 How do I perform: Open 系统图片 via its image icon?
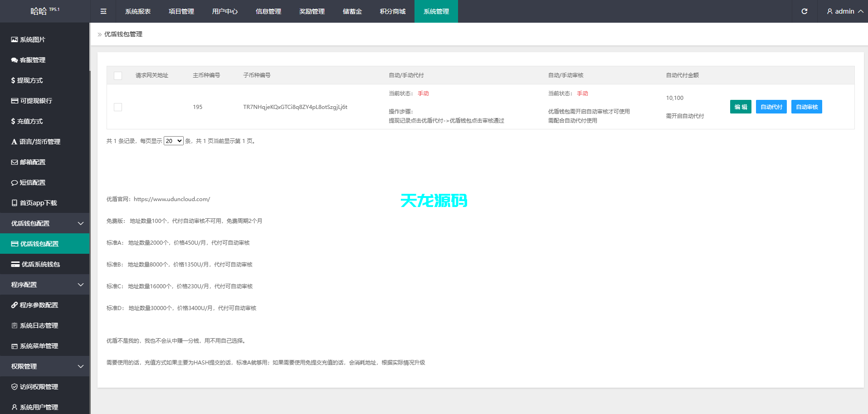[14, 39]
